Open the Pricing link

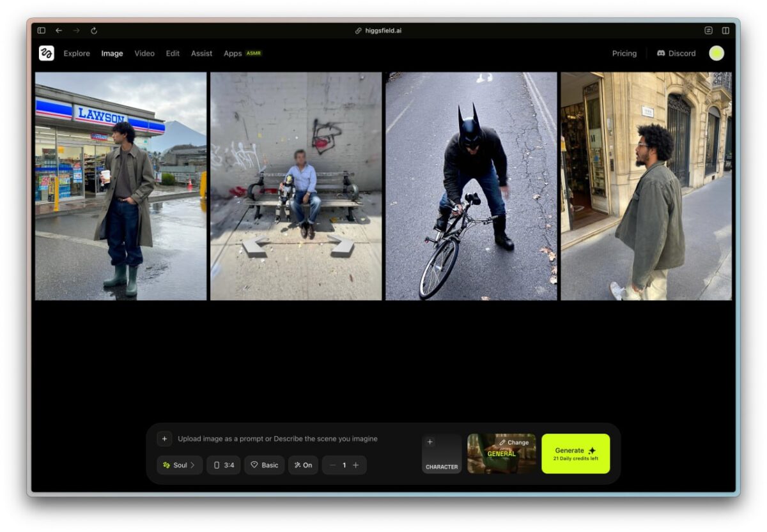coord(624,54)
